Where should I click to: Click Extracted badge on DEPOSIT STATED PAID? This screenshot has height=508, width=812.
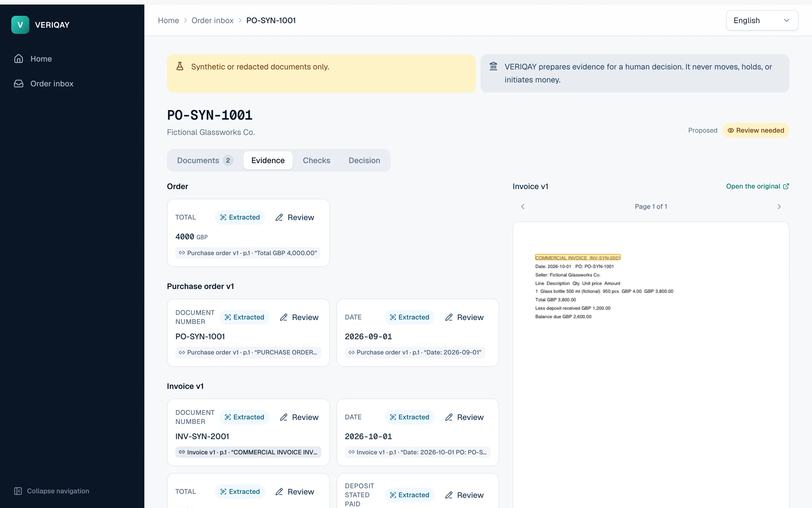(x=409, y=495)
